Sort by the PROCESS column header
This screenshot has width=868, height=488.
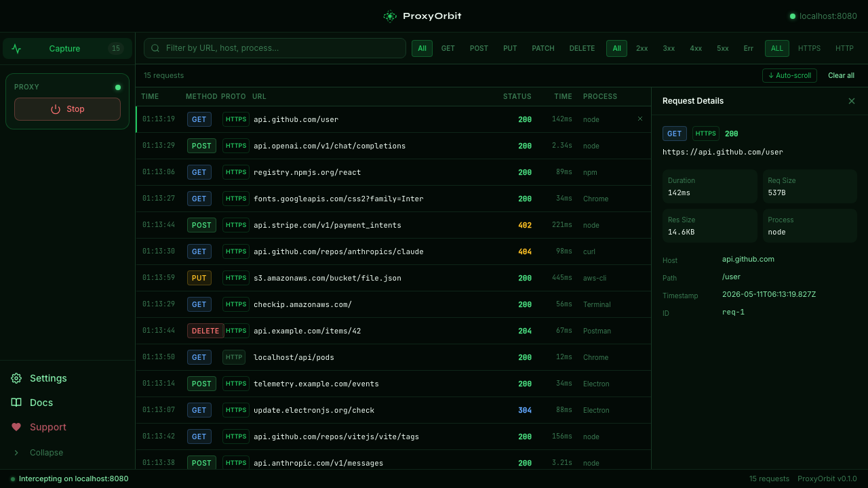[x=600, y=97]
